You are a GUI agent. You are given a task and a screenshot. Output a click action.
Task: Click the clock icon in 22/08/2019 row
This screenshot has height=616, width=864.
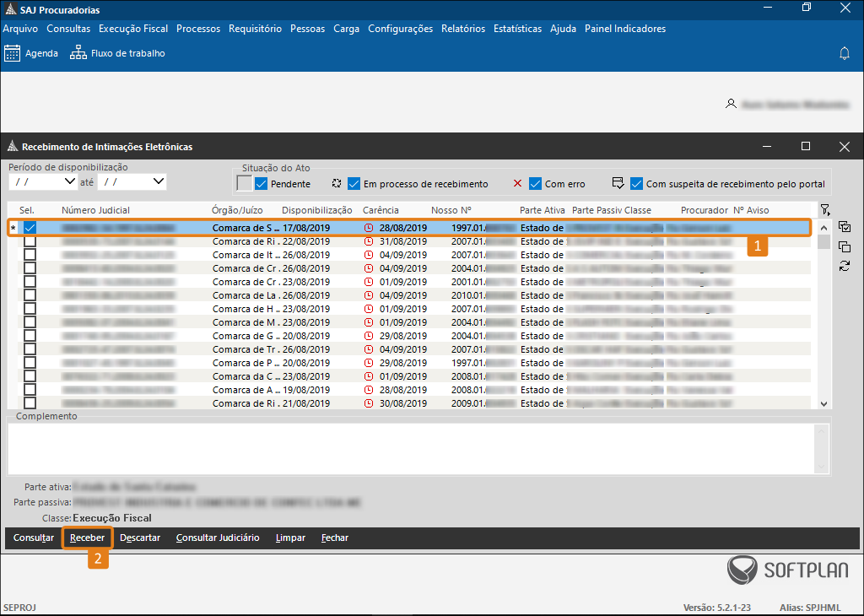(x=369, y=241)
